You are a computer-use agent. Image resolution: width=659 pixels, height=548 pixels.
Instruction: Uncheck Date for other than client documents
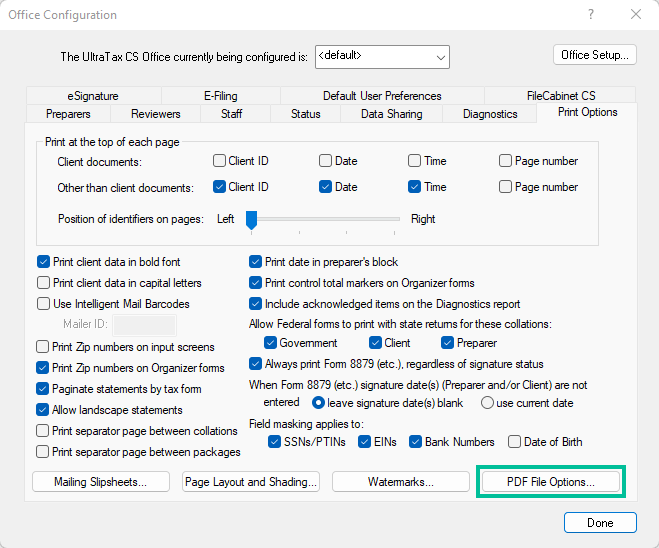[326, 187]
